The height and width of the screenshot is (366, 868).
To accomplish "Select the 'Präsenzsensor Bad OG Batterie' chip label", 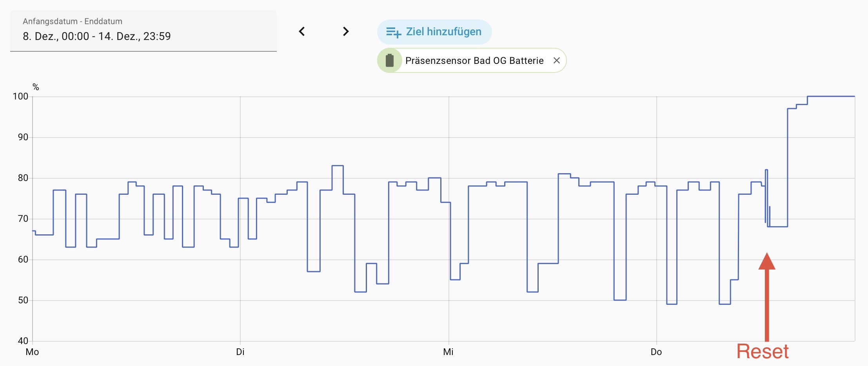I will pyautogui.click(x=474, y=60).
